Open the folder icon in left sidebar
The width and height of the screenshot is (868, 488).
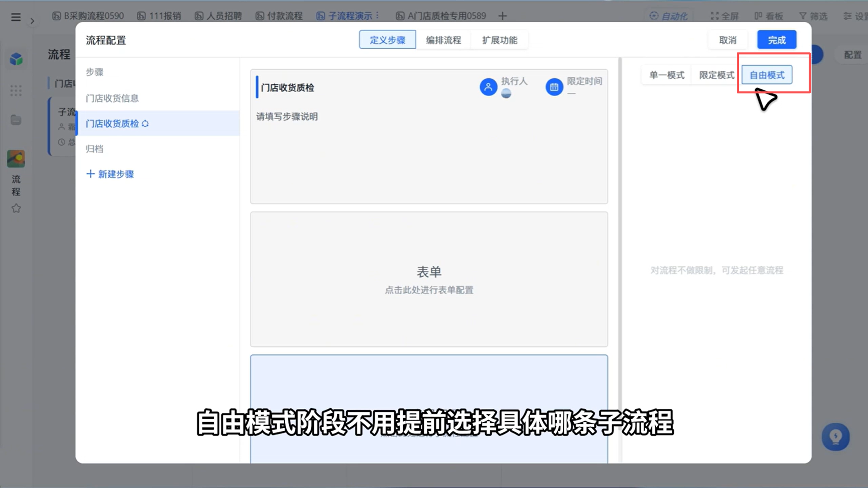pos(16,120)
